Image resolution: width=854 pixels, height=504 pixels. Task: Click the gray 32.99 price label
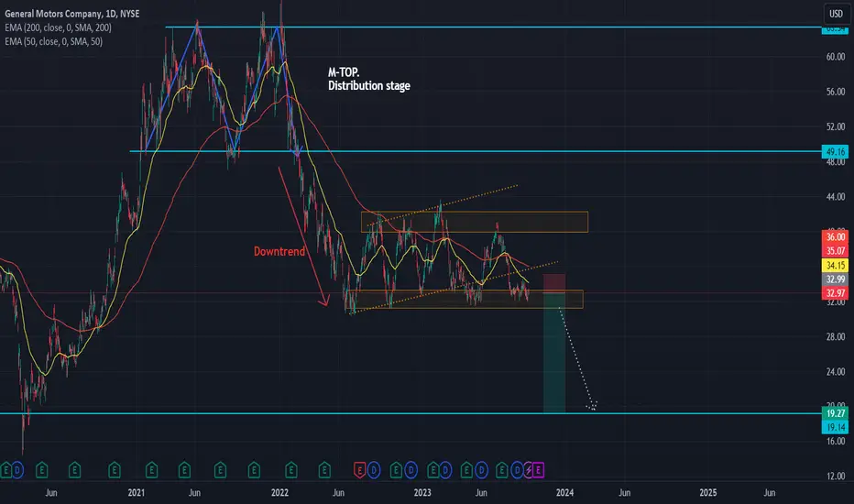[x=835, y=279]
